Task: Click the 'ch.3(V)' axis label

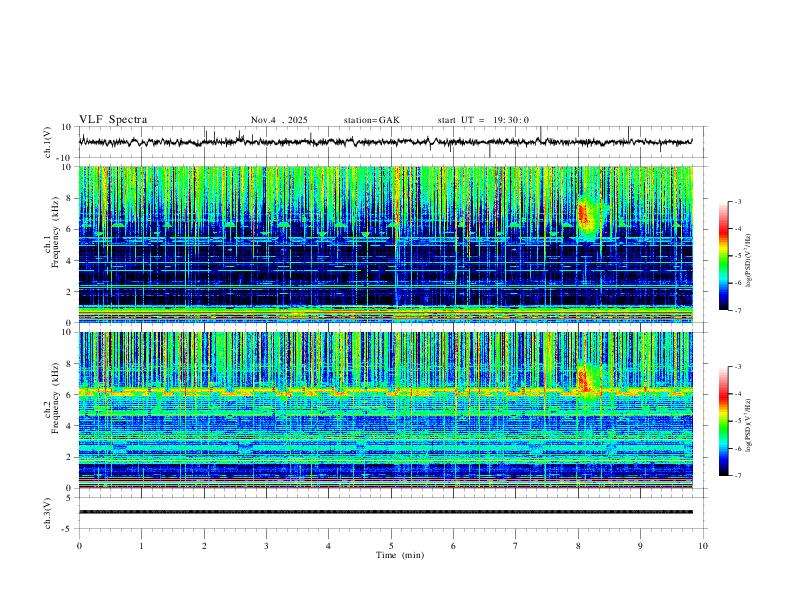Action: [48, 513]
